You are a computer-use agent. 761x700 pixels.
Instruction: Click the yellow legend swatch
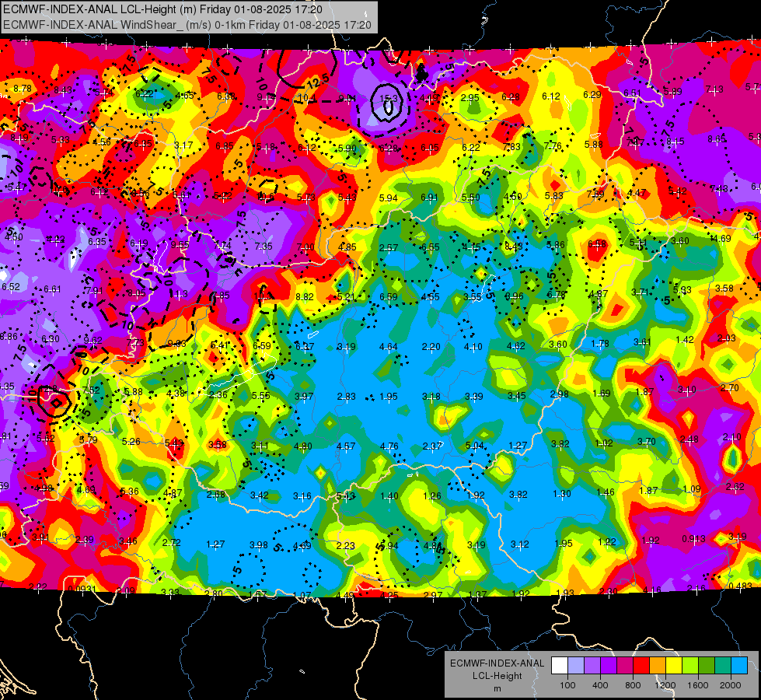[x=674, y=665]
